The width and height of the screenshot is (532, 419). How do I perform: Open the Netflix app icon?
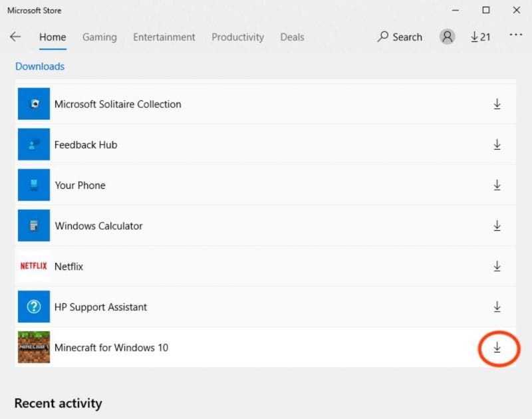(33, 266)
